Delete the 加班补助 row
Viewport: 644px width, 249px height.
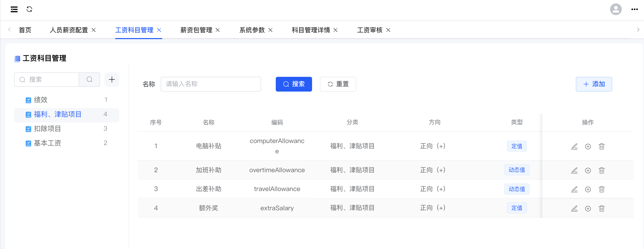point(602,170)
